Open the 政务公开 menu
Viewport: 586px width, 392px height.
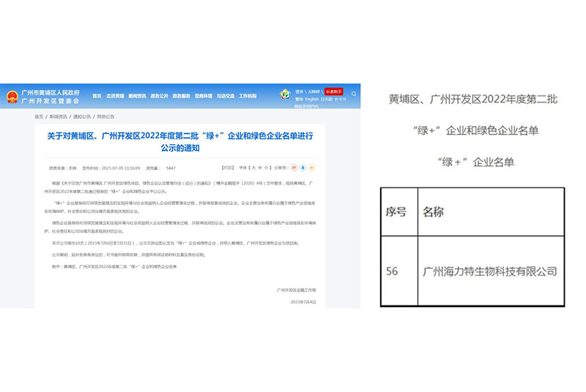(160, 96)
